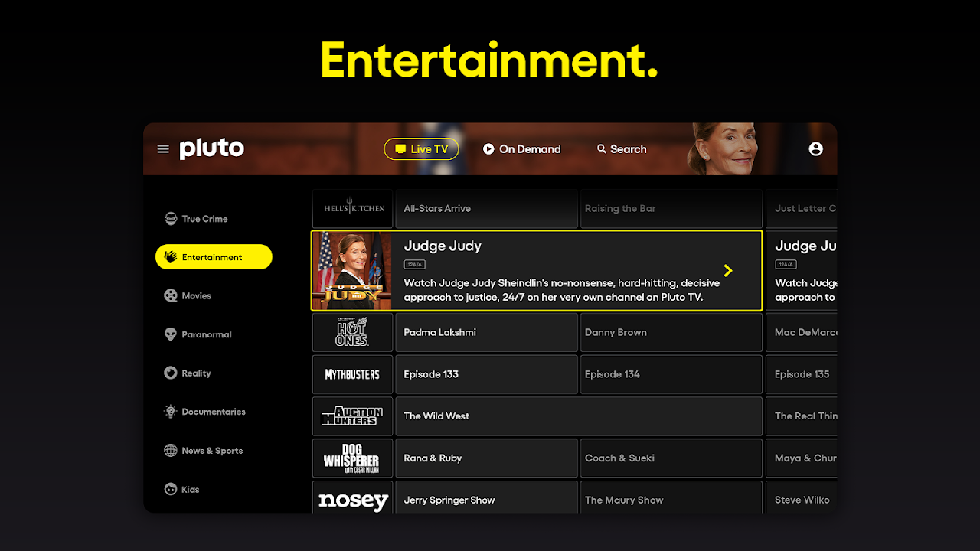Select the Kids category
Viewport: 980px width, 551px height.
tap(182, 490)
